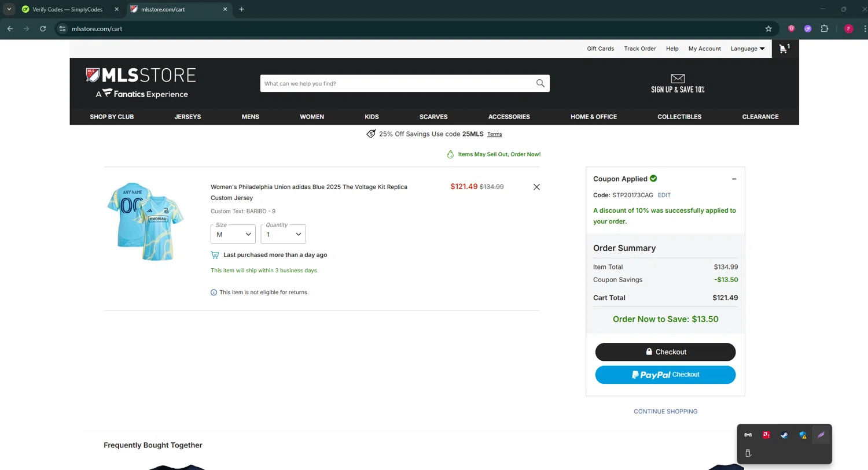The height and width of the screenshot is (470, 868).
Task: Open the Language dropdown
Action: (x=747, y=49)
